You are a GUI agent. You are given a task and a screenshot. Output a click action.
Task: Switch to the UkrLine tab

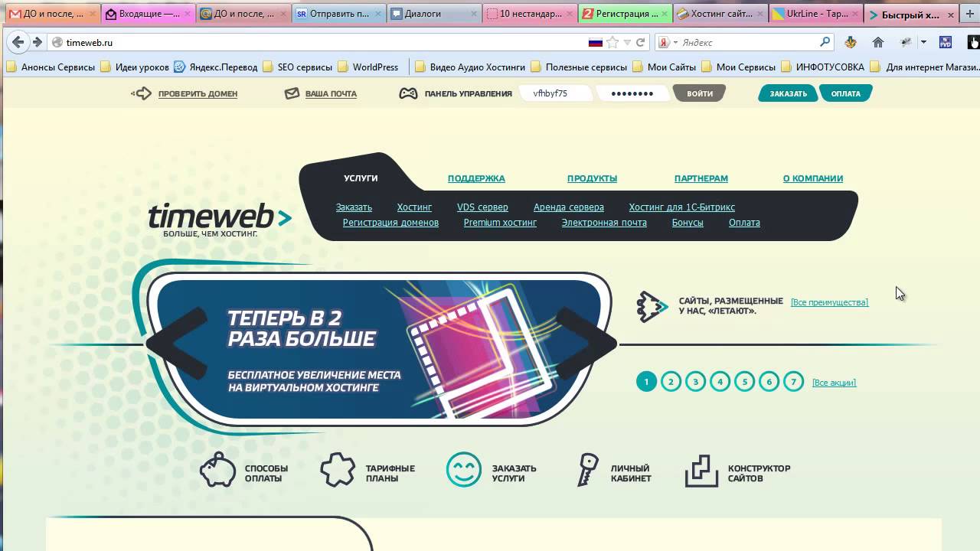point(816,14)
